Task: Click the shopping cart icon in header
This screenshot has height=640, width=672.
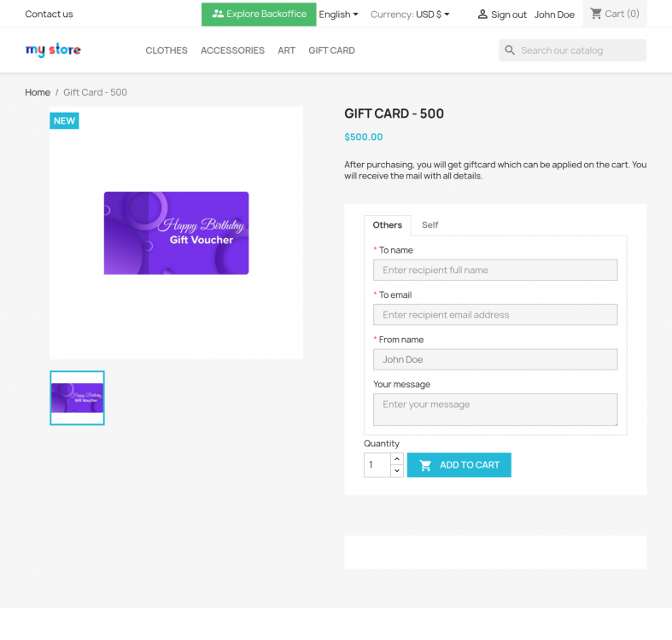Action: (x=596, y=14)
